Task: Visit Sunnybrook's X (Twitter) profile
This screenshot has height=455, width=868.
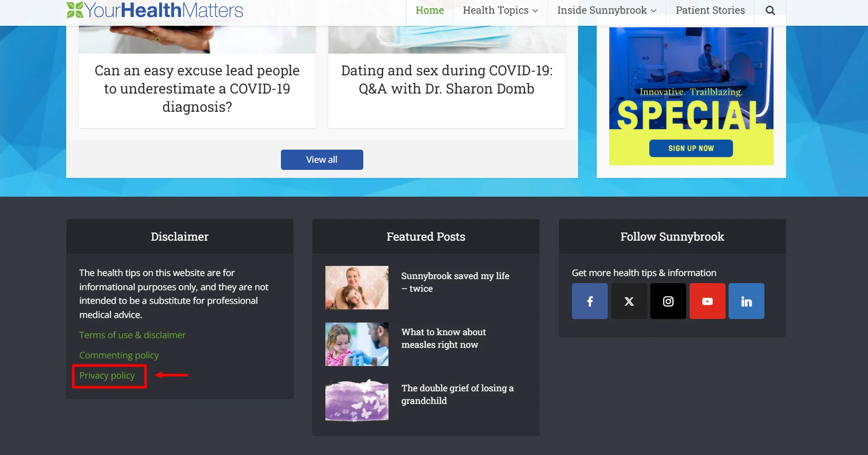Action: pos(629,301)
